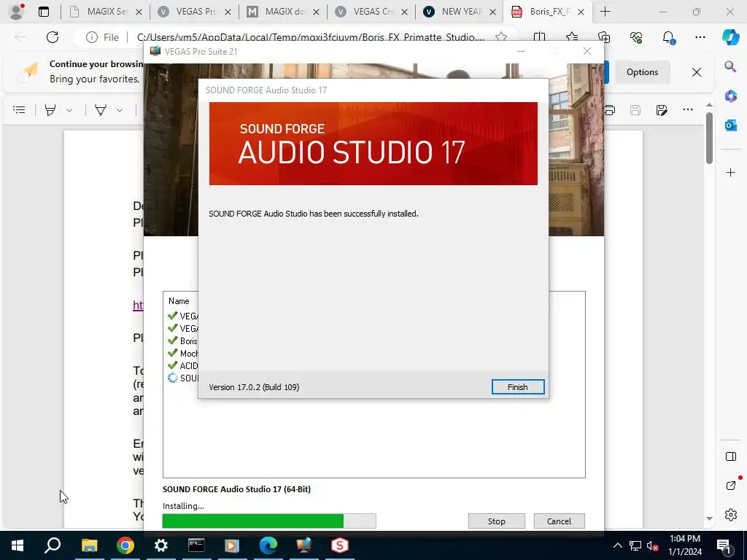Open Copilot icon in Edge
747x560 pixels.
[730, 37]
